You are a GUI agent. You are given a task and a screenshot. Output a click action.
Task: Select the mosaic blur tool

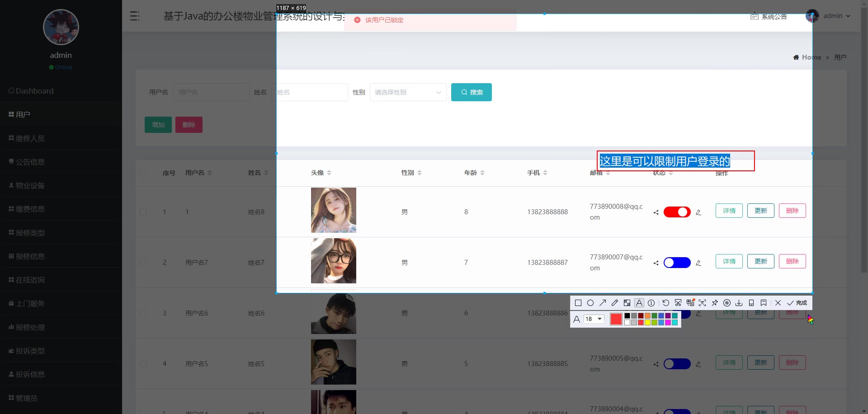point(627,303)
